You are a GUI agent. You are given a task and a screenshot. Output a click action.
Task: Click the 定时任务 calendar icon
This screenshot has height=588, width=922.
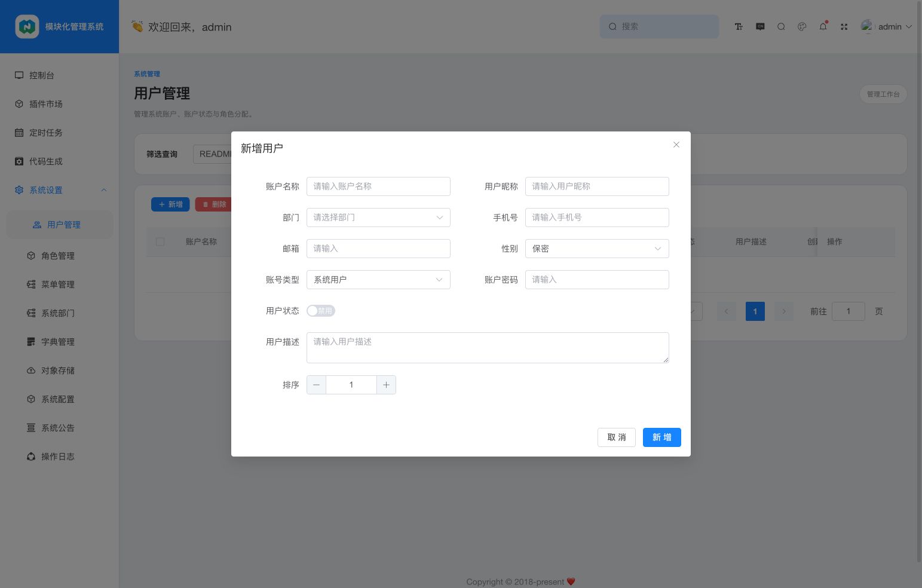pos(19,133)
